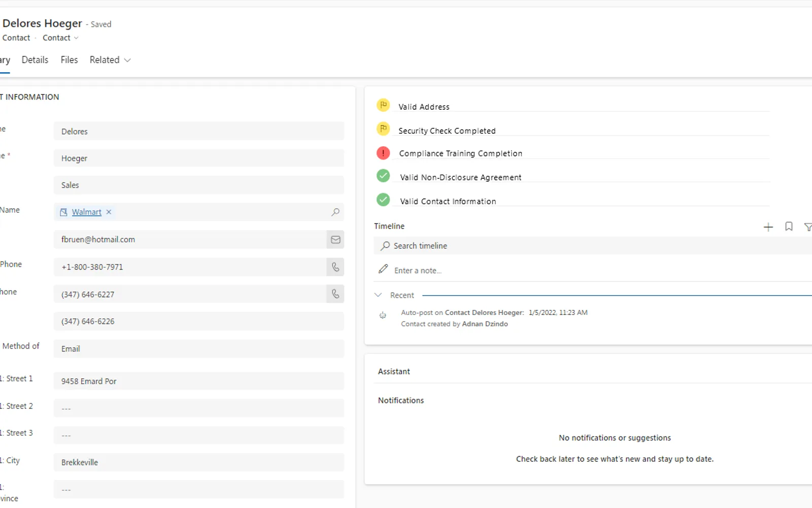Switch to the Files tab

(69, 60)
